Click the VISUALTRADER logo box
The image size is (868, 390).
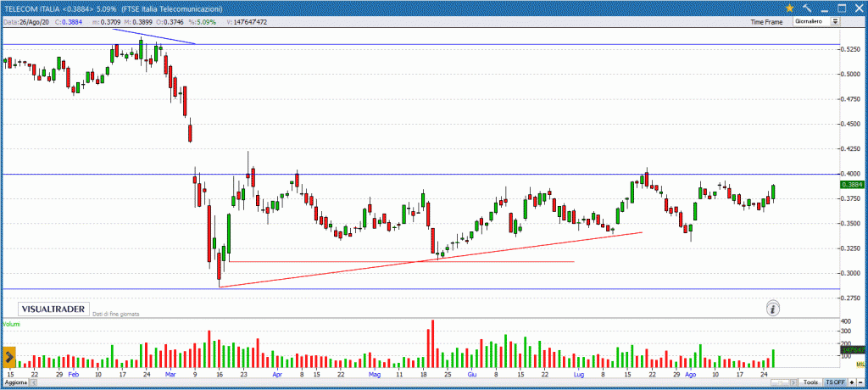pos(53,309)
